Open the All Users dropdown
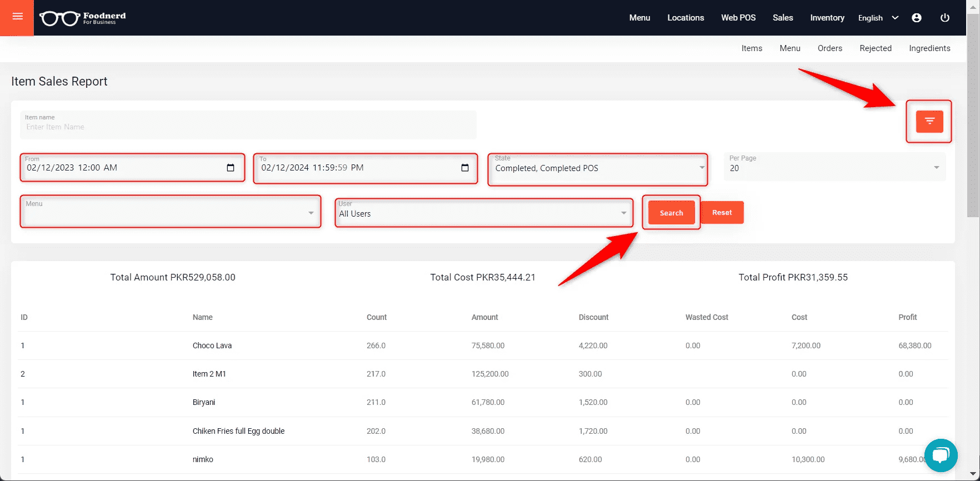Screen dimensions: 980x481 click(483, 213)
